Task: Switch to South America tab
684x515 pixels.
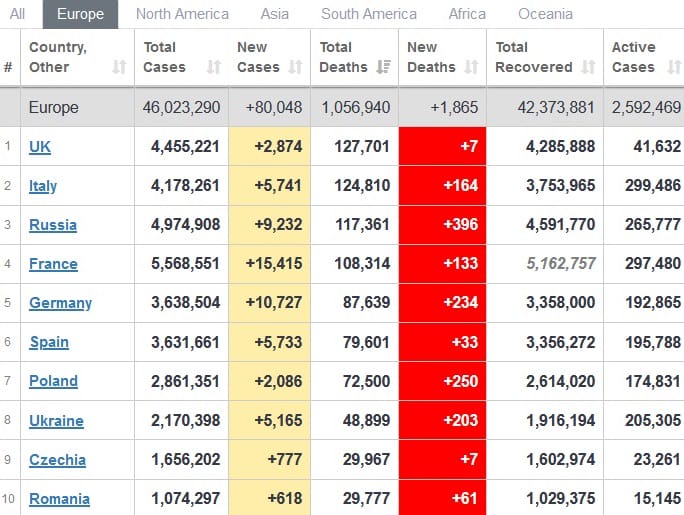Action: (x=369, y=14)
